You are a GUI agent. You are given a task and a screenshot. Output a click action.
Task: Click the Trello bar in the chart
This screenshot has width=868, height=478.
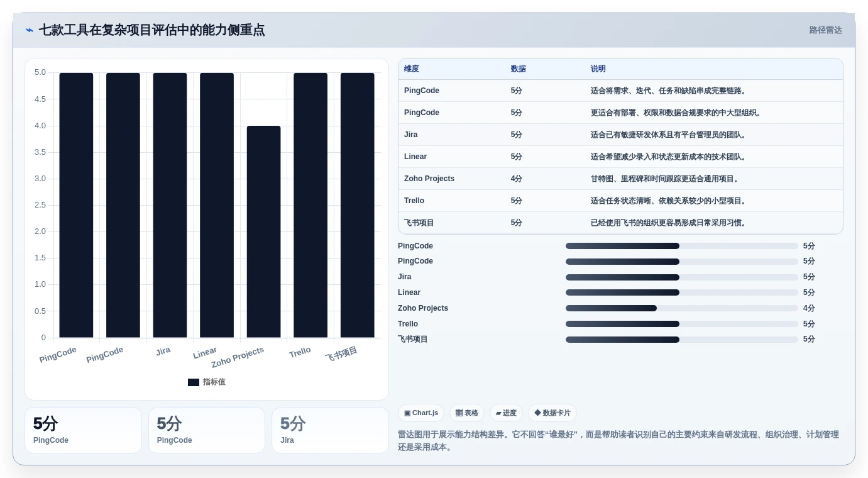pos(310,205)
